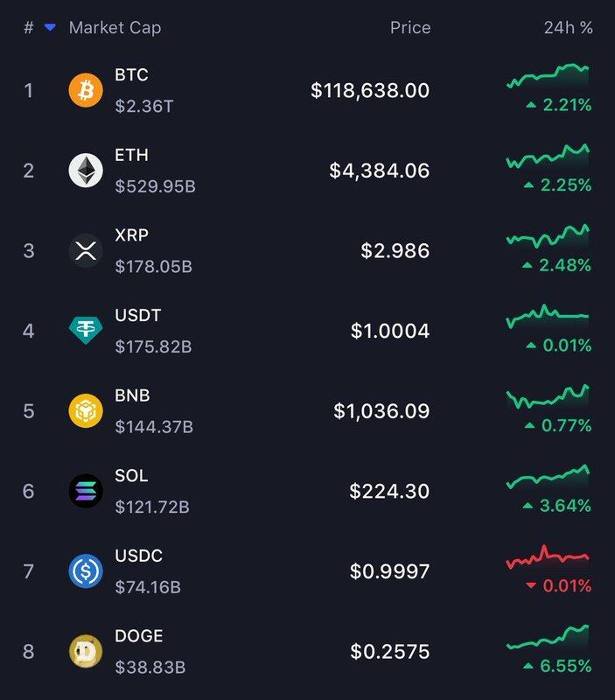Click the XRP logo icon
615x700 pixels.
pos(86,251)
